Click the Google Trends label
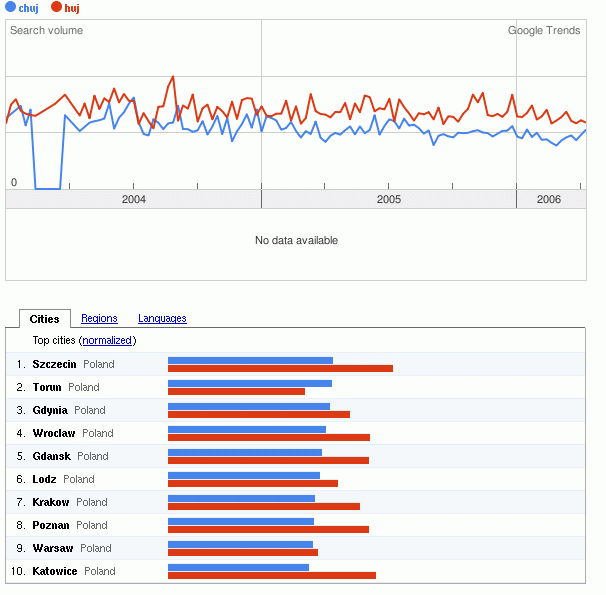Screen dimensions: 606x595 (544, 31)
